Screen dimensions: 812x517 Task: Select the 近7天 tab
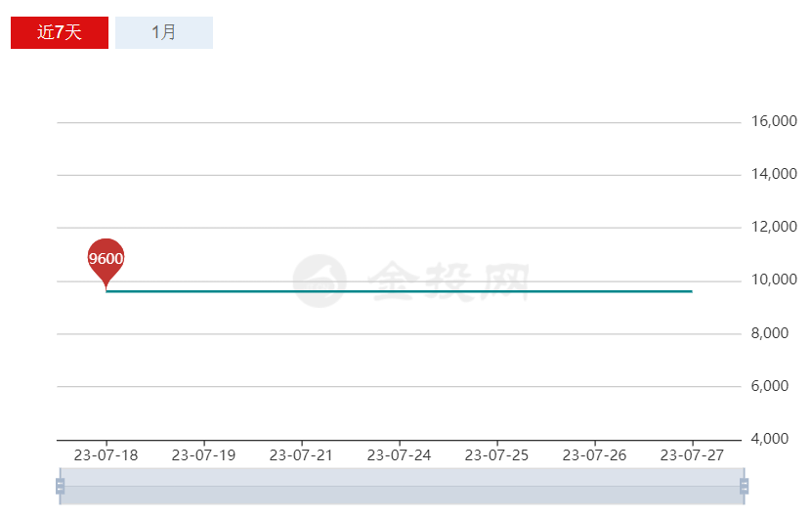click(x=60, y=32)
